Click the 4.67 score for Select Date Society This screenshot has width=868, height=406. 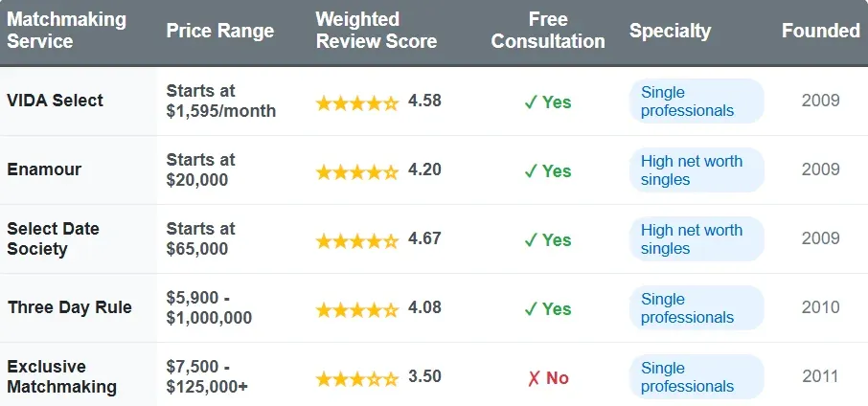pos(424,238)
